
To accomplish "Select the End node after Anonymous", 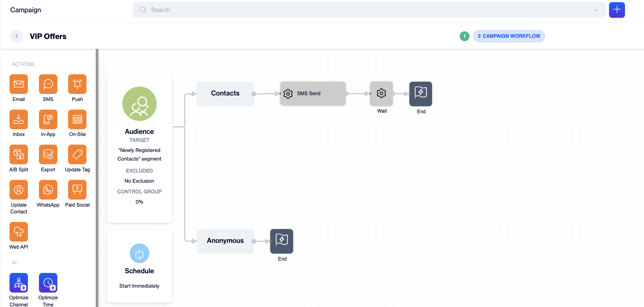I will [282, 241].
